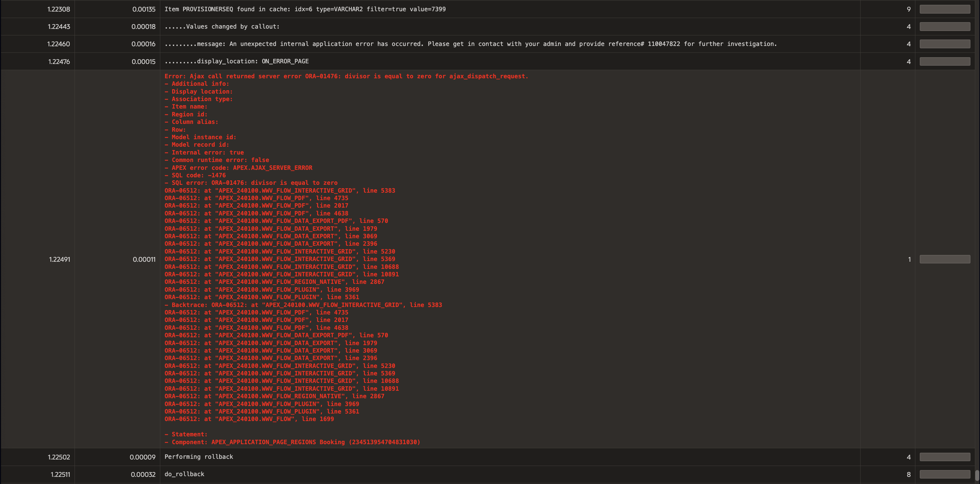This screenshot has width=980, height=484.
Task: Click the red 'Ajax call returned server error' line
Action: click(x=346, y=76)
